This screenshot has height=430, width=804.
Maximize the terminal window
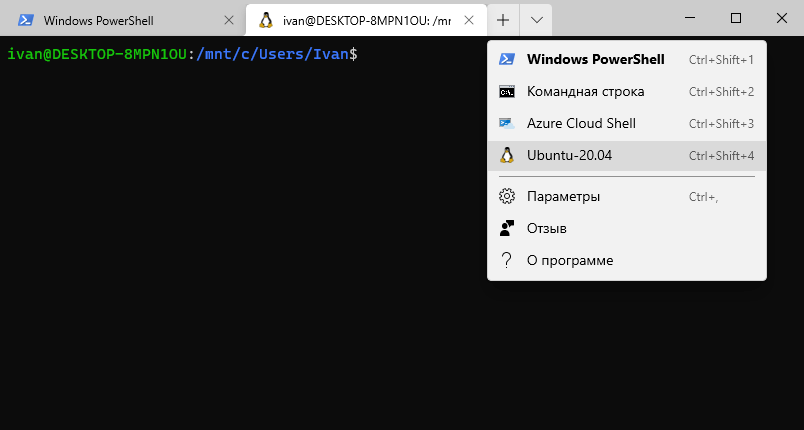(736, 18)
